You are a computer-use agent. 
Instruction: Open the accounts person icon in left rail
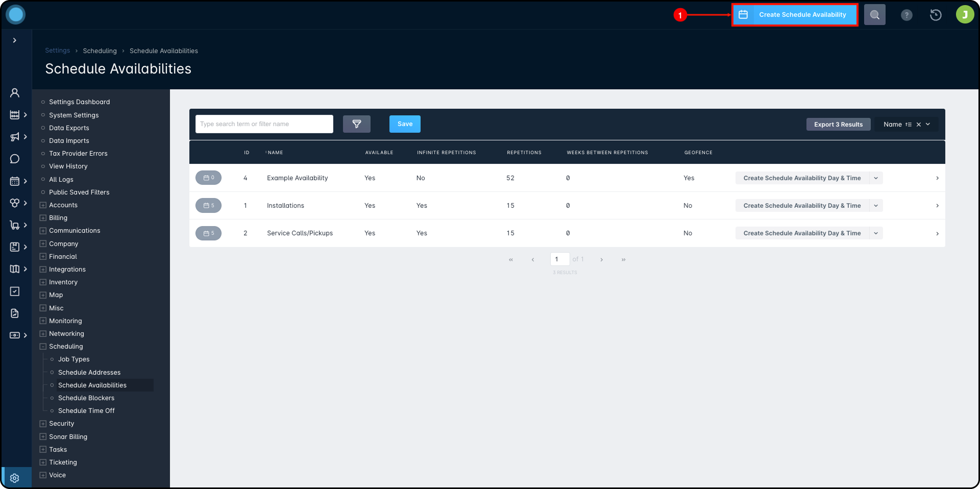[15, 93]
